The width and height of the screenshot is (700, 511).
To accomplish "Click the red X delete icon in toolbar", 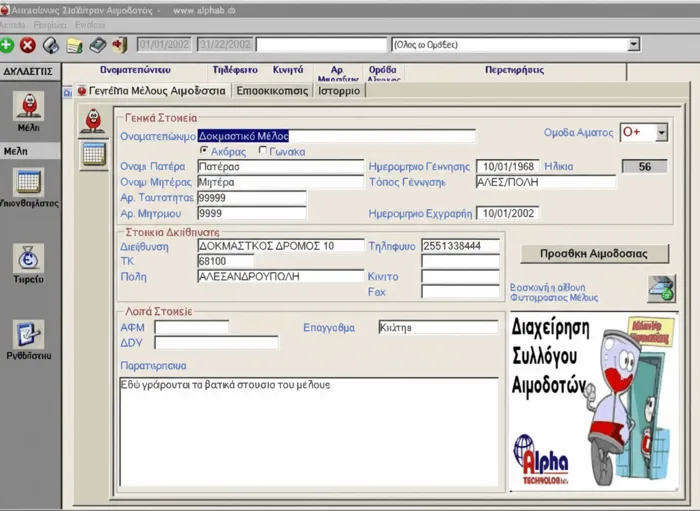I will [x=28, y=45].
